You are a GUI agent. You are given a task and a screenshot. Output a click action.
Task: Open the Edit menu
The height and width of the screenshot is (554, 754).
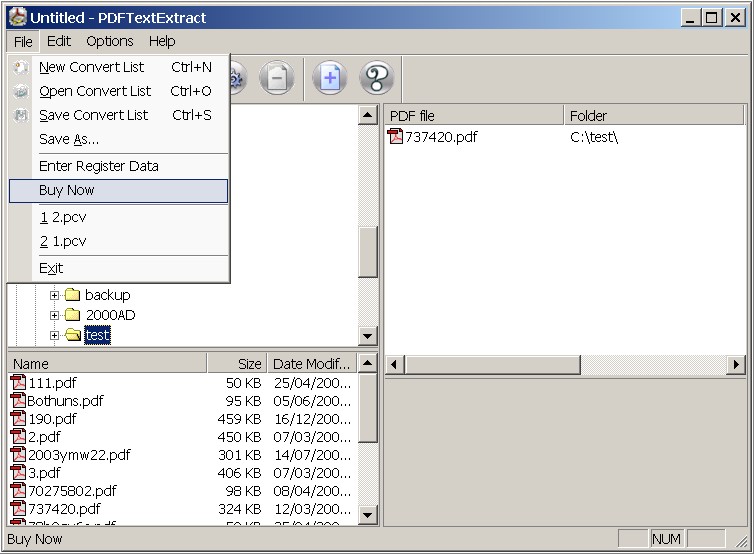[59, 41]
